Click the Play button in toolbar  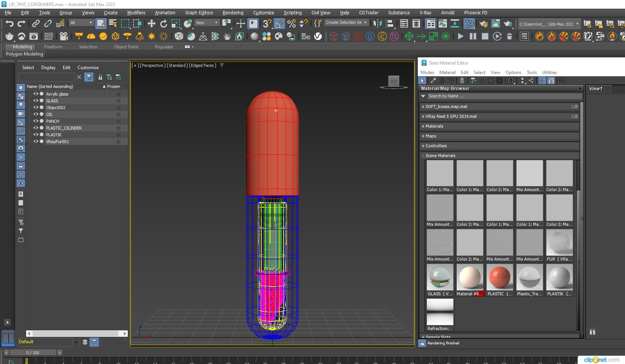pos(461,36)
